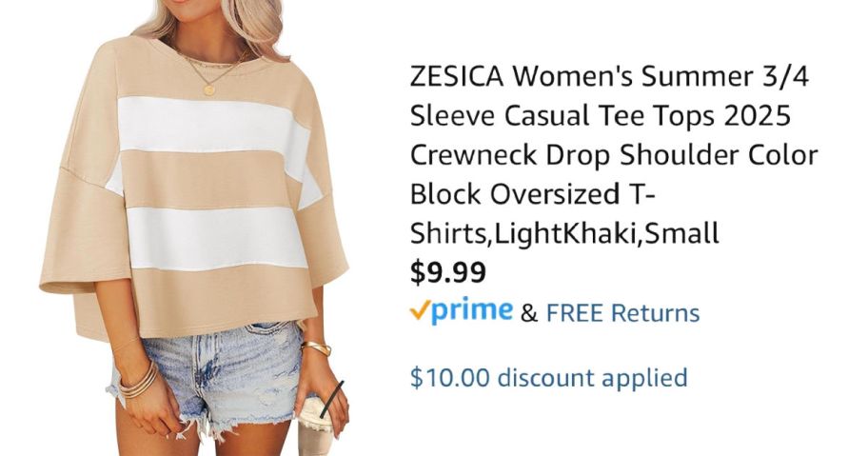The height and width of the screenshot is (456, 868).
Task: Open the FREE Returns link
Action: pyautogui.click(x=622, y=313)
